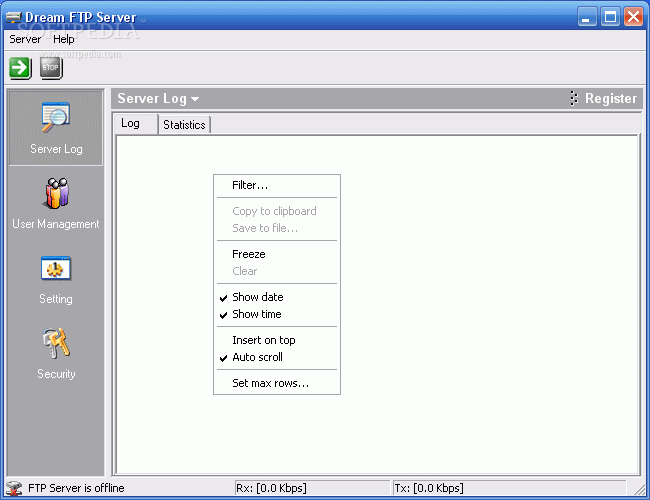Viewport: 650px width, 500px height.
Task: Expand the Server Log header dropdown arrow
Action: 195,99
